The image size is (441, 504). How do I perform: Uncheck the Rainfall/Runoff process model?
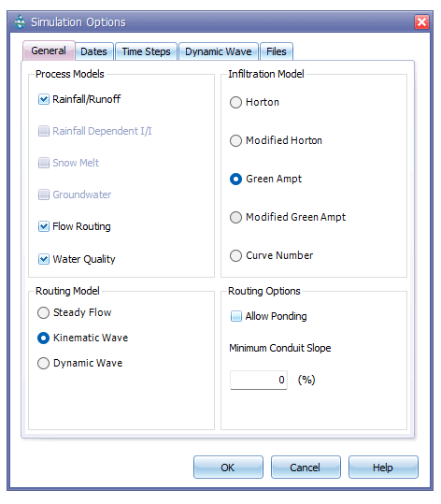tap(44, 99)
